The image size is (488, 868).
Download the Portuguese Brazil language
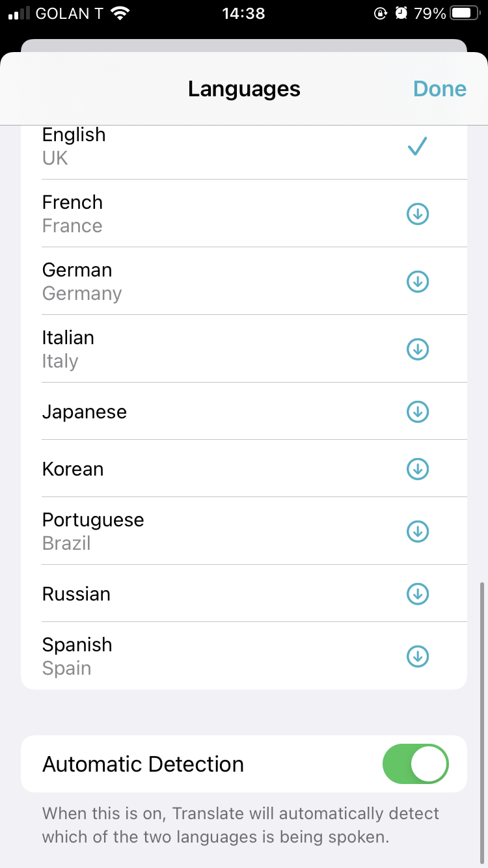tap(417, 531)
